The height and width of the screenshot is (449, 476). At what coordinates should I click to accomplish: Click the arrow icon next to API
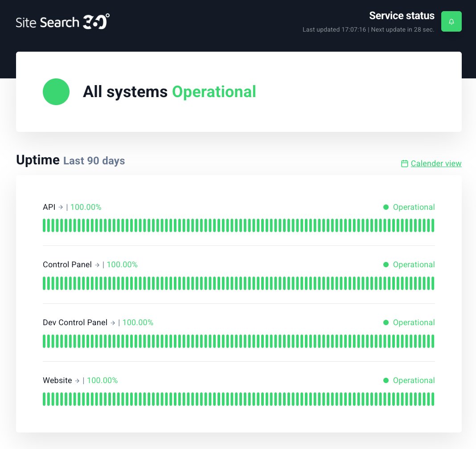coord(61,207)
